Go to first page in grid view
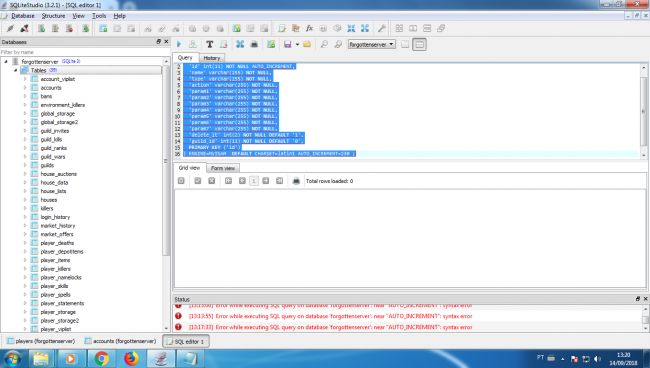 228,181
